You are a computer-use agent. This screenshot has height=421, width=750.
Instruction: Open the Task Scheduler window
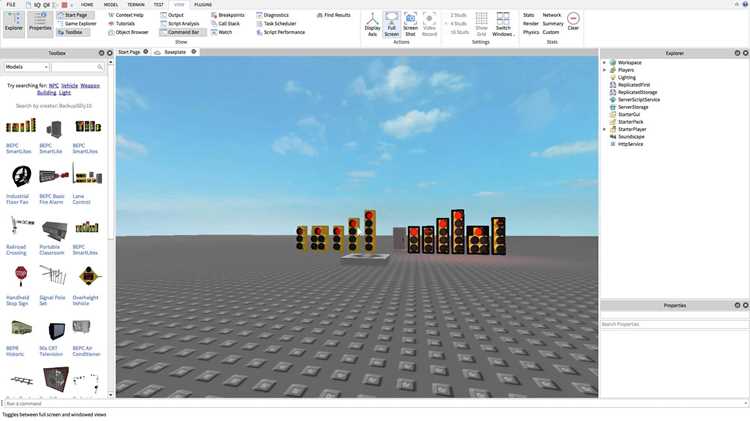[276, 24]
